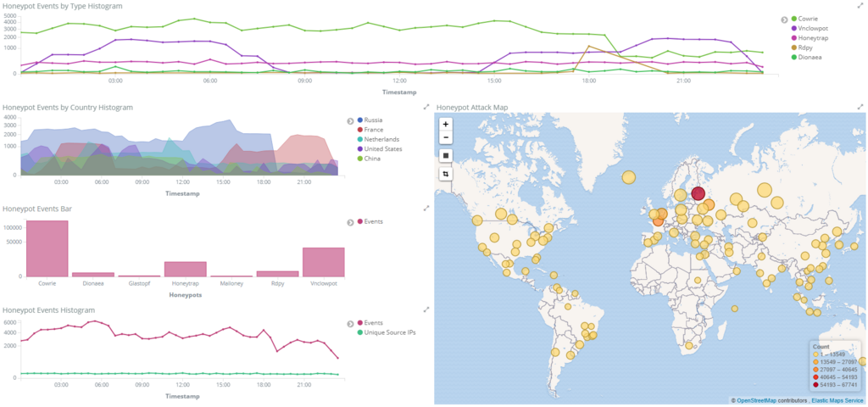The image size is (868, 407).
Task: Activate the crop/draw bounds tool on map
Action: (x=446, y=174)
